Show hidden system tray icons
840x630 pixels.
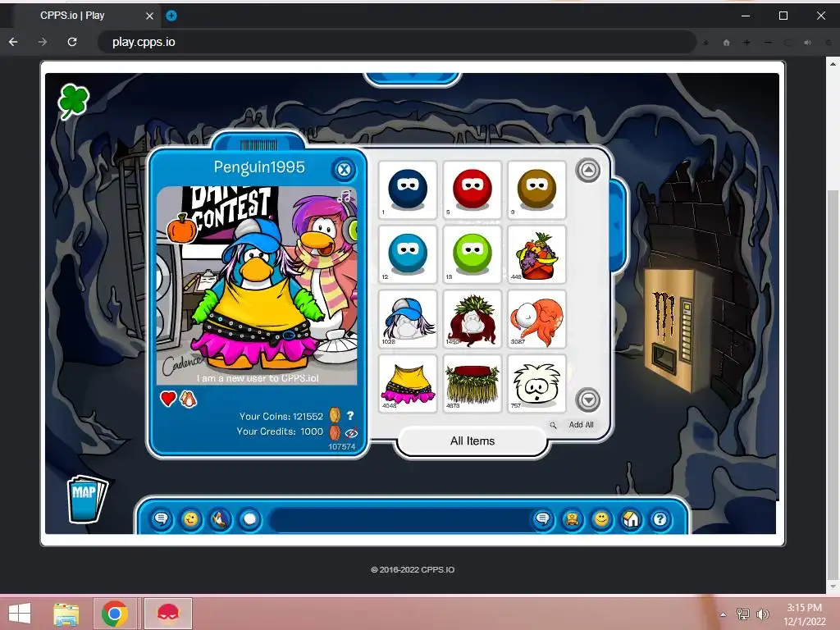723,614
